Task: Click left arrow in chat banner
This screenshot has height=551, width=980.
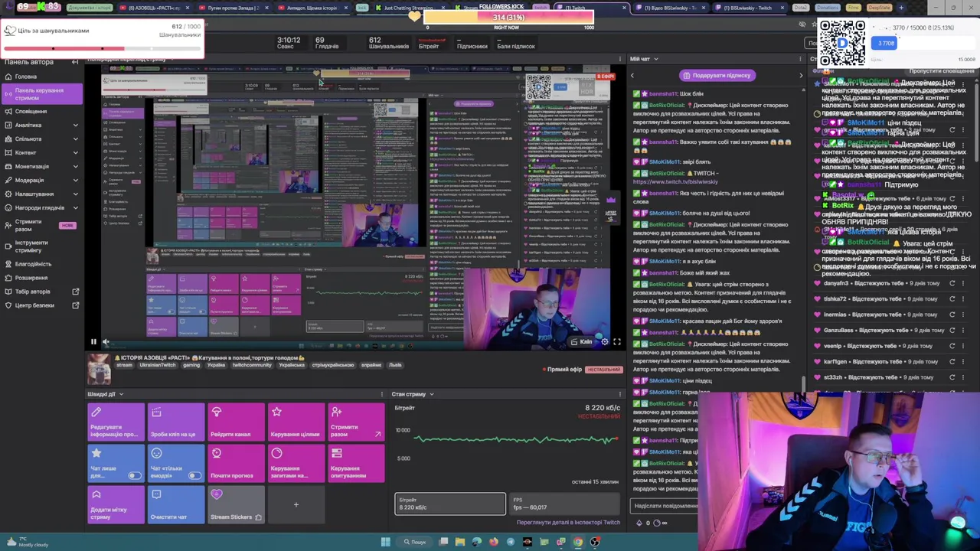Action: [x=632, y=75]
